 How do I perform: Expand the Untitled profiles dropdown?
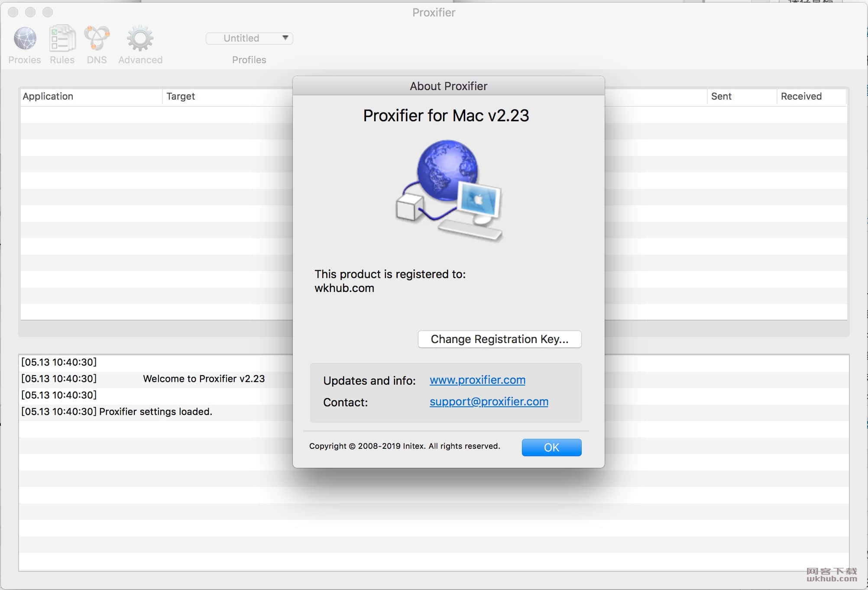(249, 38)
